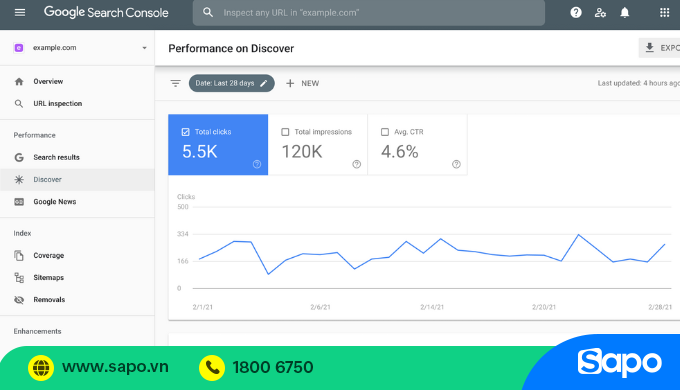Click the plus icon for new filter

click(x=290, y=83)
